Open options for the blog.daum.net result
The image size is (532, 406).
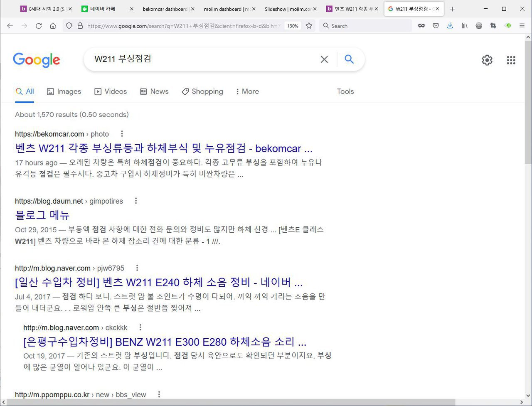pos(136,201)
